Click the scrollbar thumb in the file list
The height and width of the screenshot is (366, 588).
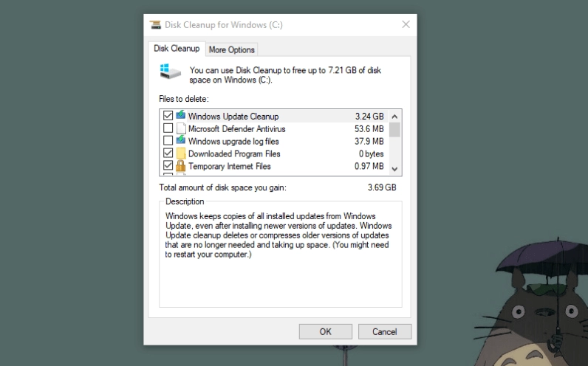click(394, 131)
